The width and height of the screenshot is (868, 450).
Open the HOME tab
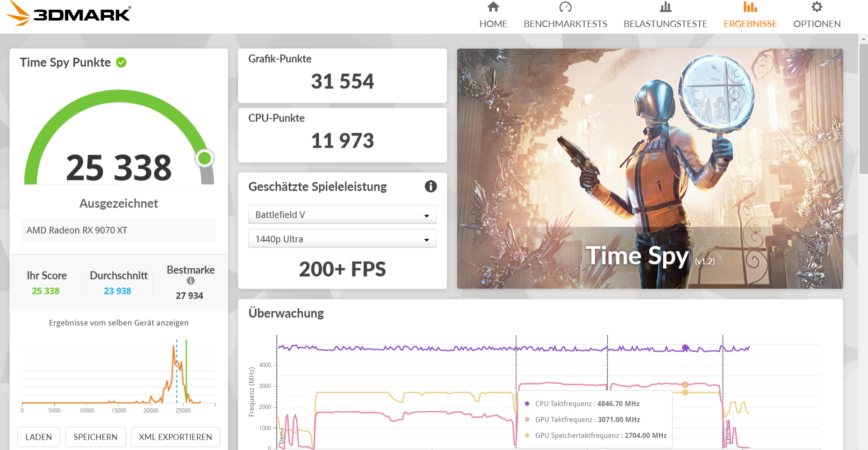coord(493,24)
